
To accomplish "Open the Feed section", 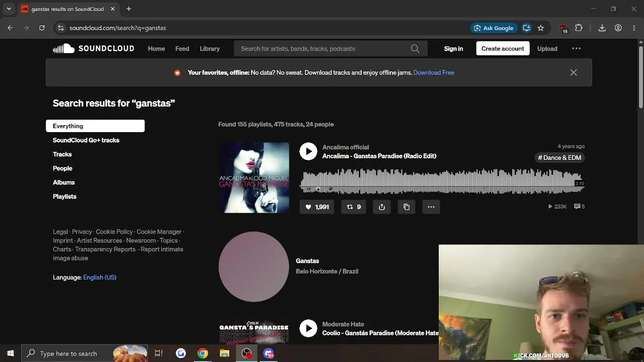I will [182, 49].
